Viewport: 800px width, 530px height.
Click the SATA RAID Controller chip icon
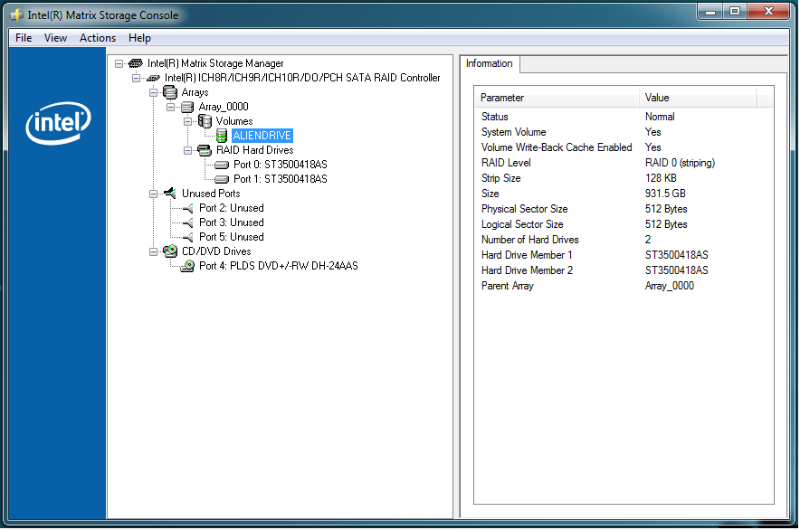[153, 78]
